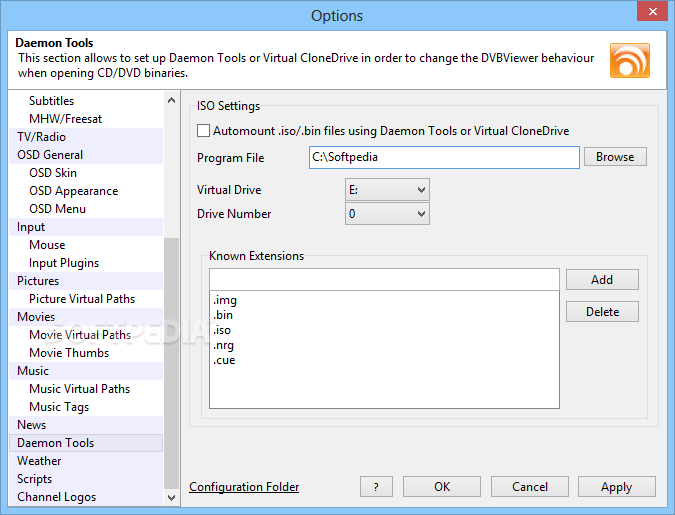Screen dimensions: 675x515
Task: Click the Delete extension button
Action: 602,312
